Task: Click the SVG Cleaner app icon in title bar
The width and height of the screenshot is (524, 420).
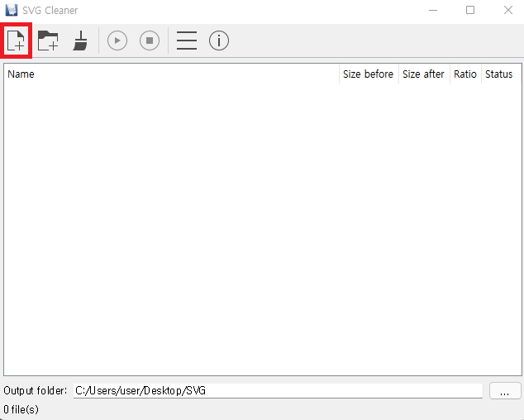Action: 12,10
